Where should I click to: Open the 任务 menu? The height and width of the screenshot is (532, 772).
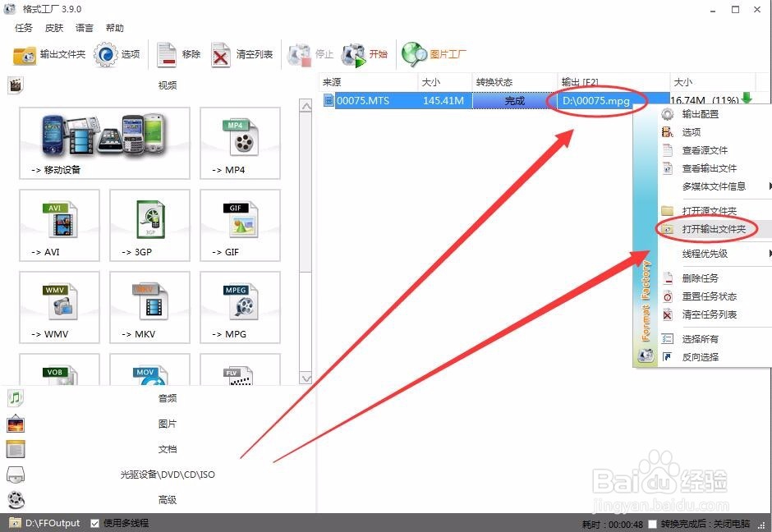[x=24, y=28]
